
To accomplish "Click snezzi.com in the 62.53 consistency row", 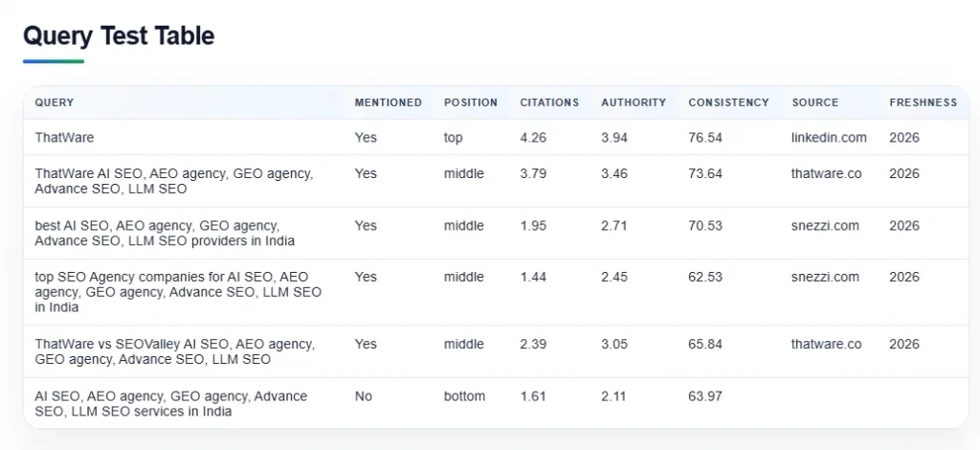I will [826, 277].
